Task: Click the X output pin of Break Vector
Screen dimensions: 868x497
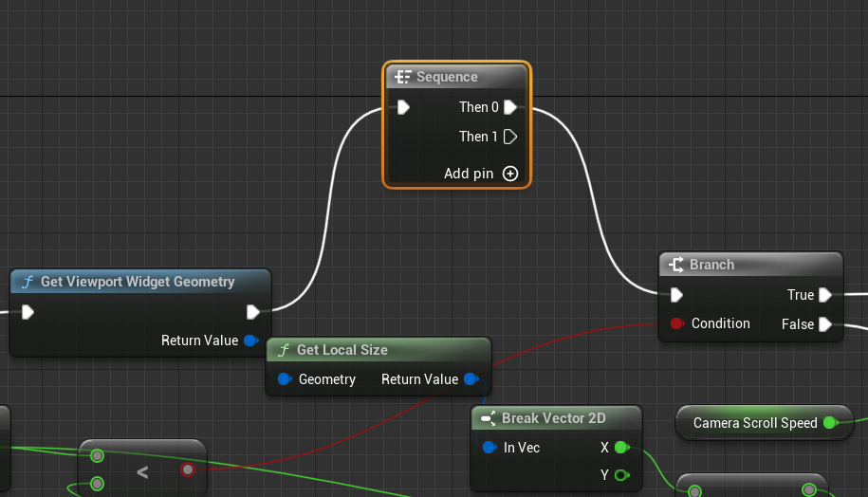Action: click(622, 447)
